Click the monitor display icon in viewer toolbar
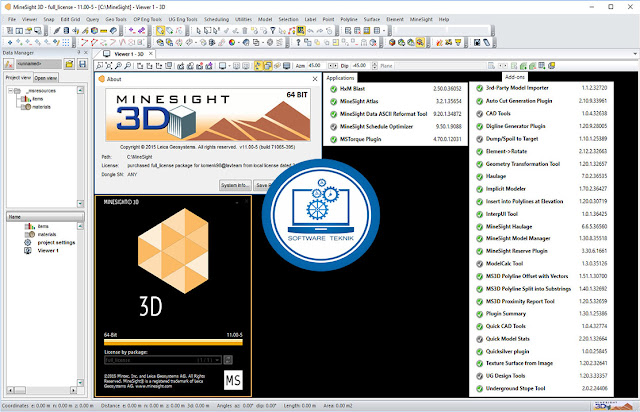 (222, 66)
